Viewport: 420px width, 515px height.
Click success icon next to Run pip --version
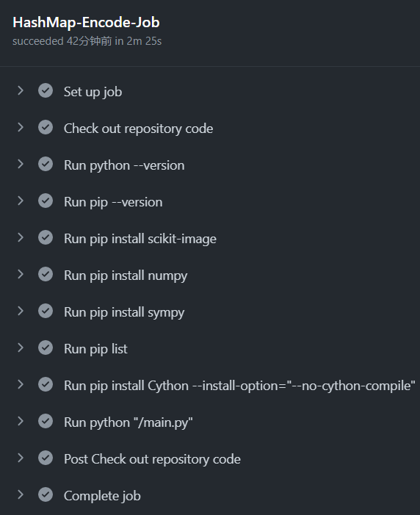click(46, 201)
